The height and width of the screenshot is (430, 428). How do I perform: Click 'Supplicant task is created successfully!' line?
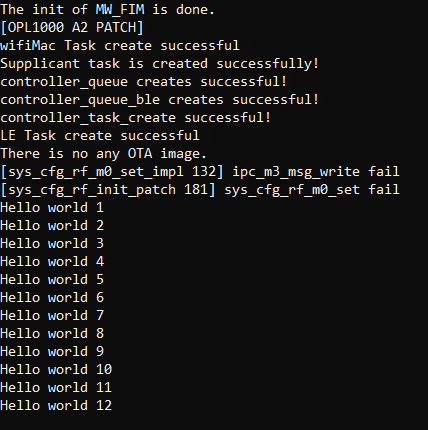click(x=160, y=63)
